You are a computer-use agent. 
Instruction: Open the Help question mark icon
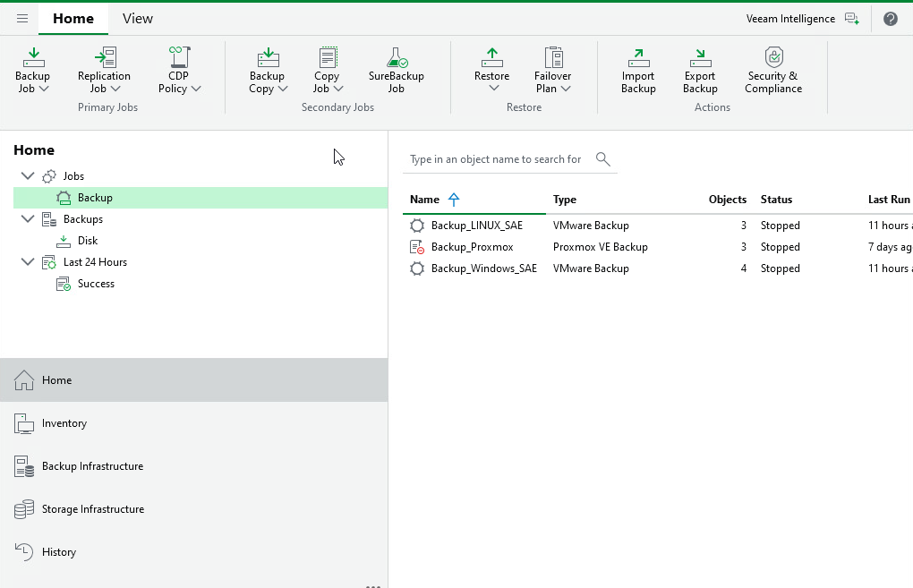(x=891, y=19)
